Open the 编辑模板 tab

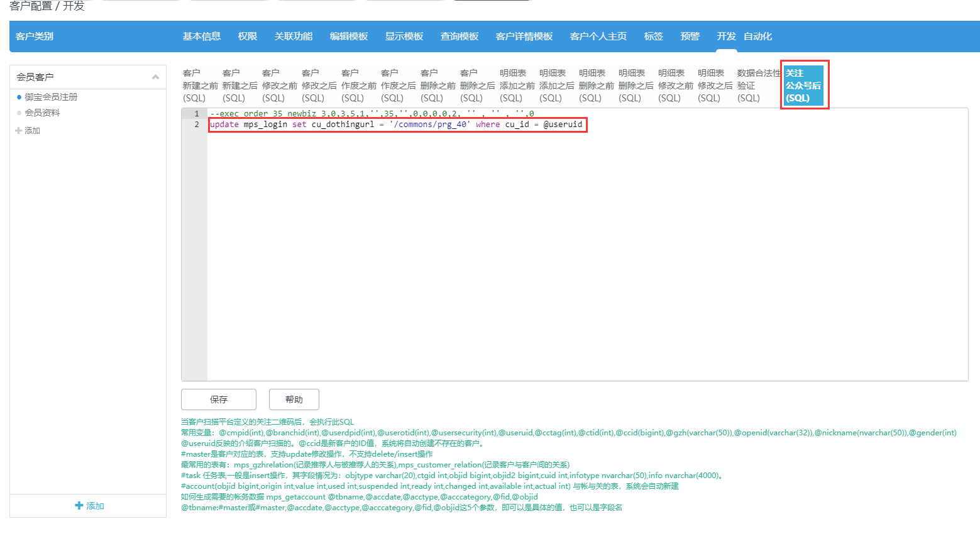349,36
